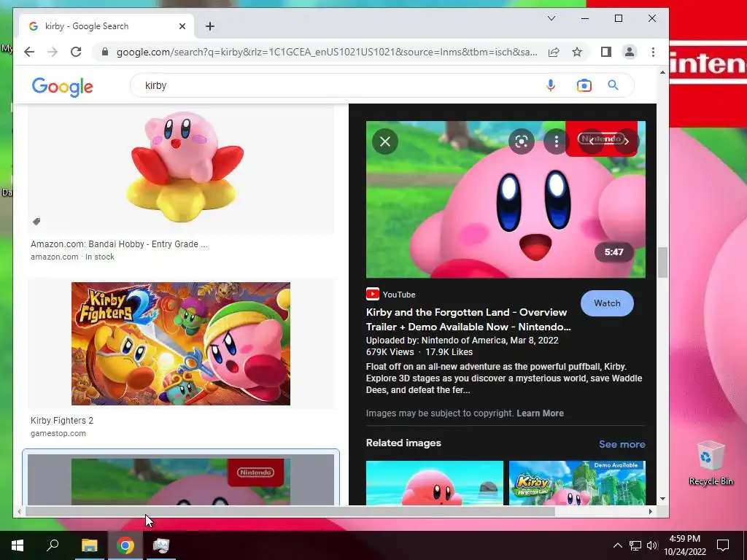Show the next image in preview
This screenshot has width=747, height=560.
[x=626, y=141]
